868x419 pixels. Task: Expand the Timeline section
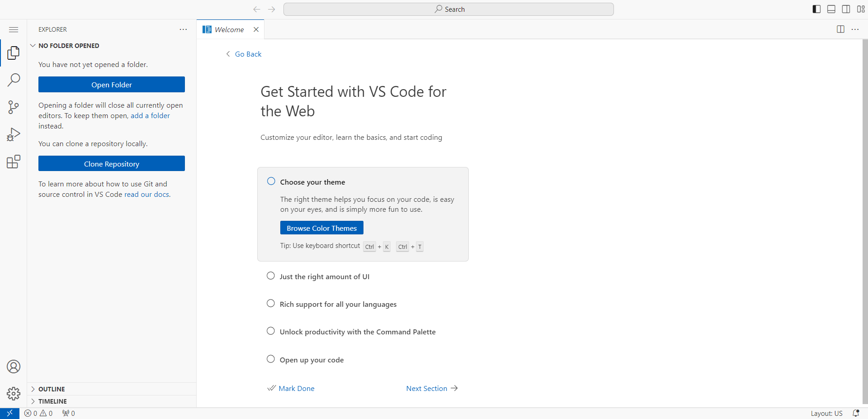[x=112, y=401]
